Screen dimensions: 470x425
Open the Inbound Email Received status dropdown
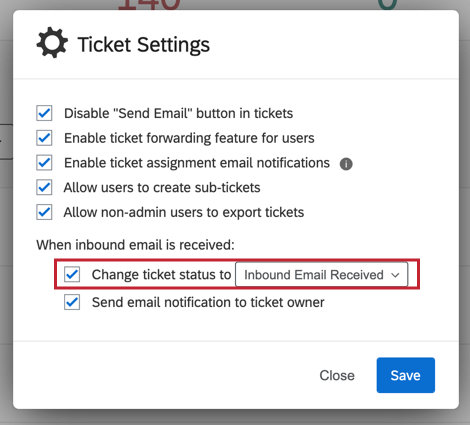click(321, 274)
